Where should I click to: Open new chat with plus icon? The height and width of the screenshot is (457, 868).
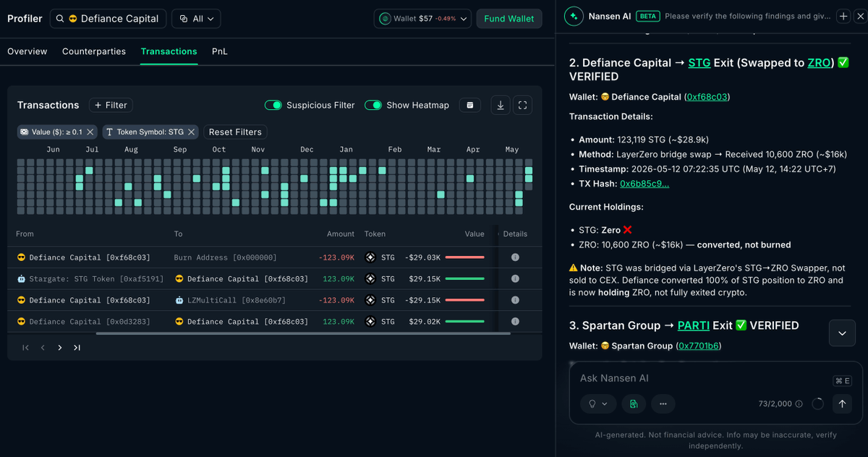tap(843, 16)
